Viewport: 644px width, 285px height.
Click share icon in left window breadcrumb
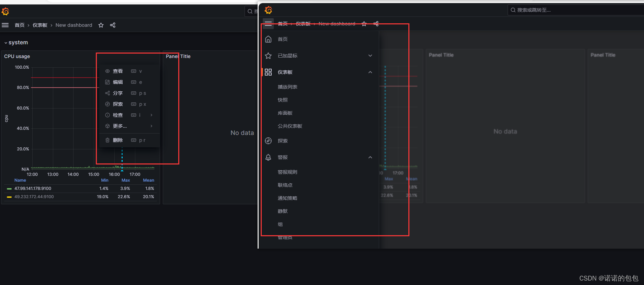tap(113, 25)
